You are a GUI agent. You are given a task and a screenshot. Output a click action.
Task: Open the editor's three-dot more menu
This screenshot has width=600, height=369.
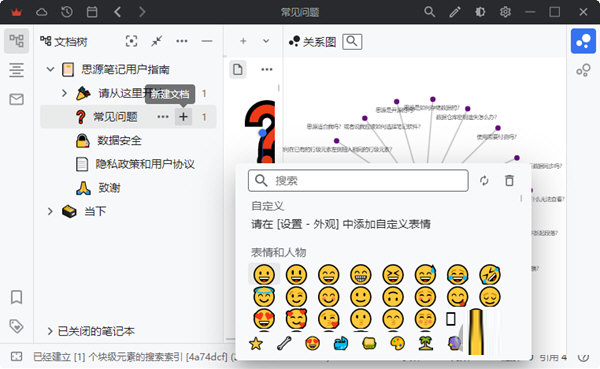point(267,69)
